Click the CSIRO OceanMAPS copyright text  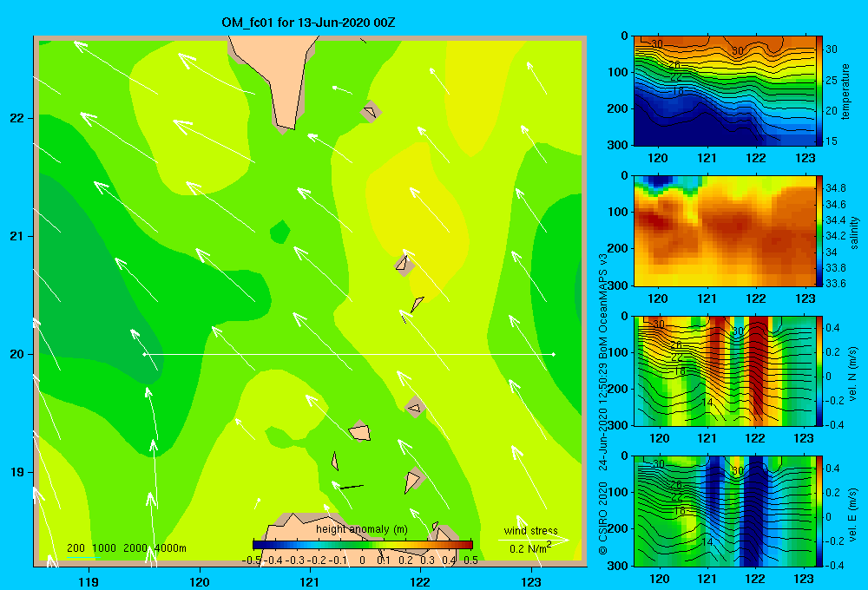[x=603, y=404]
